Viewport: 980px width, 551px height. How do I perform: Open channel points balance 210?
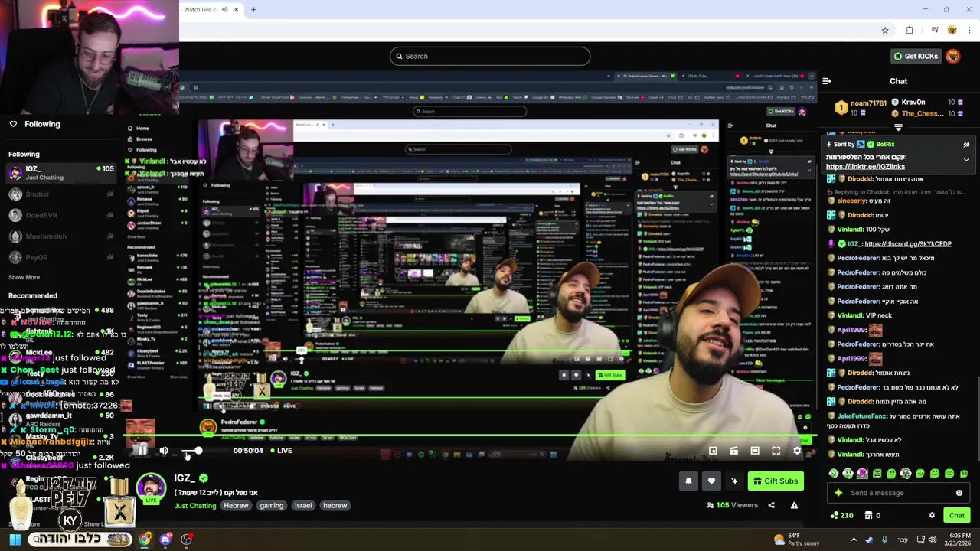click(841, 515)
